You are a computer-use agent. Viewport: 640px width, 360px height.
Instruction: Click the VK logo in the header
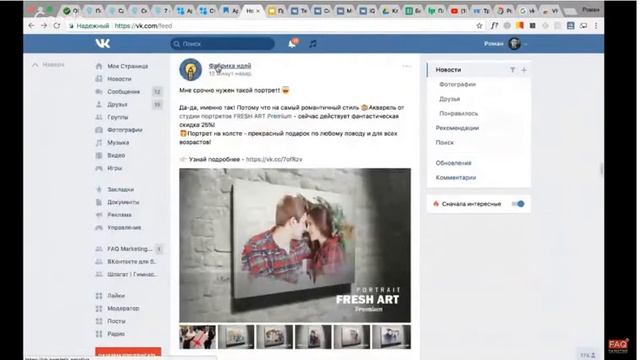(x=102, y=43)
